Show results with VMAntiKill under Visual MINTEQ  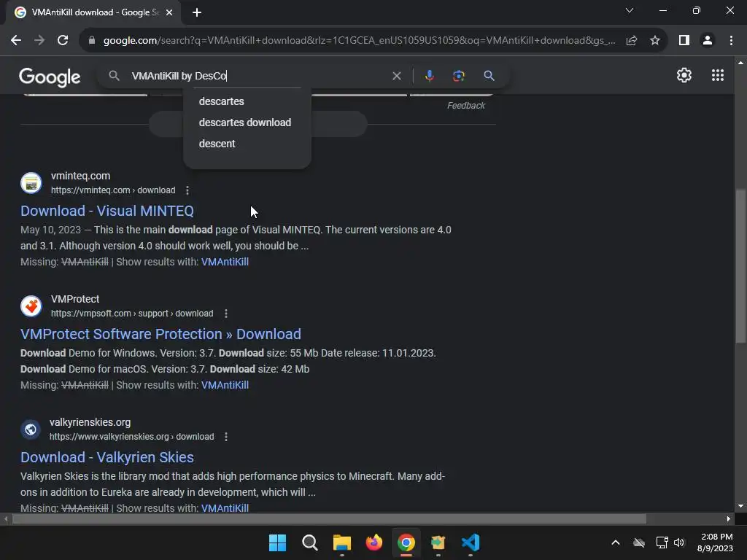pyautogui.click(x=225, y=262)
